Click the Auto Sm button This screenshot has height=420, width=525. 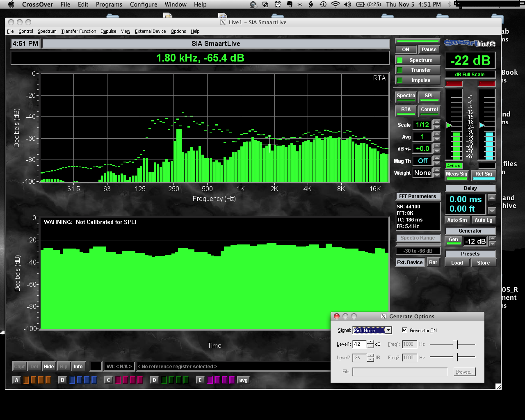pos(457,220)
